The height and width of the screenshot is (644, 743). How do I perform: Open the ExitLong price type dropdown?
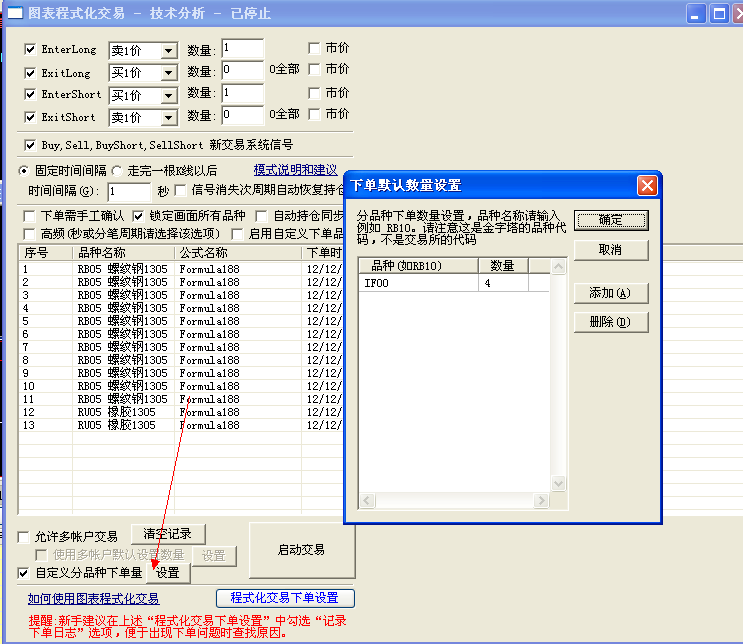click(168, 73)
